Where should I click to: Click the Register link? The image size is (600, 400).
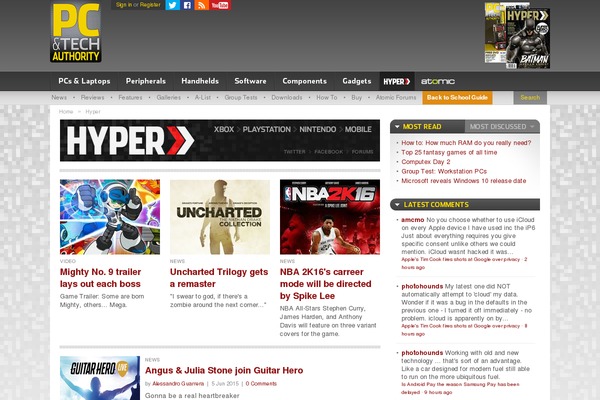click(150, 5)
